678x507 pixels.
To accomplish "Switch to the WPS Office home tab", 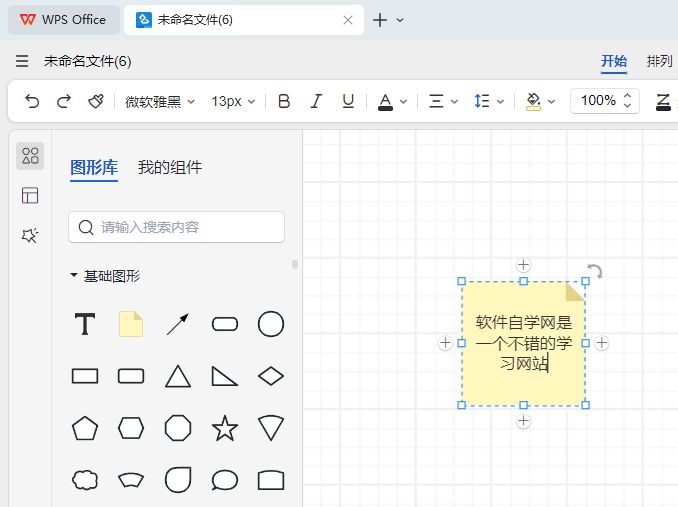I will [x=64, y=20].
